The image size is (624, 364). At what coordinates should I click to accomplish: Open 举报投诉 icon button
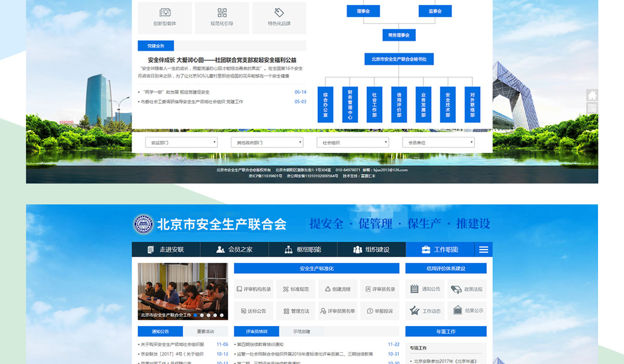pos(380,311)
